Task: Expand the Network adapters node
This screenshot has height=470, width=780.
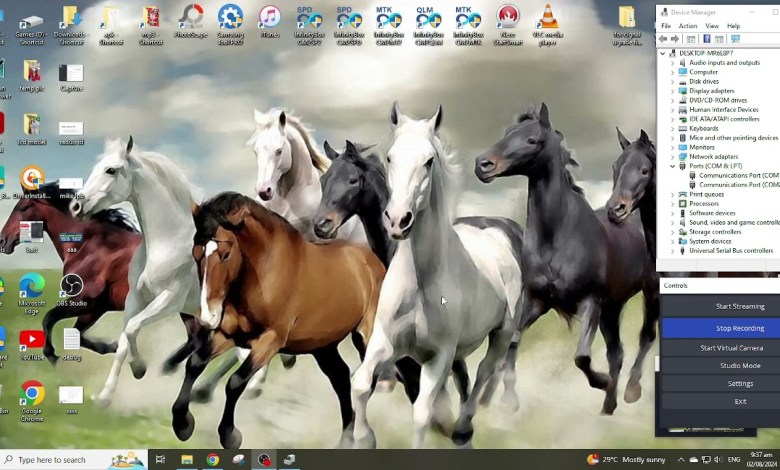Action: pos(674,156)
